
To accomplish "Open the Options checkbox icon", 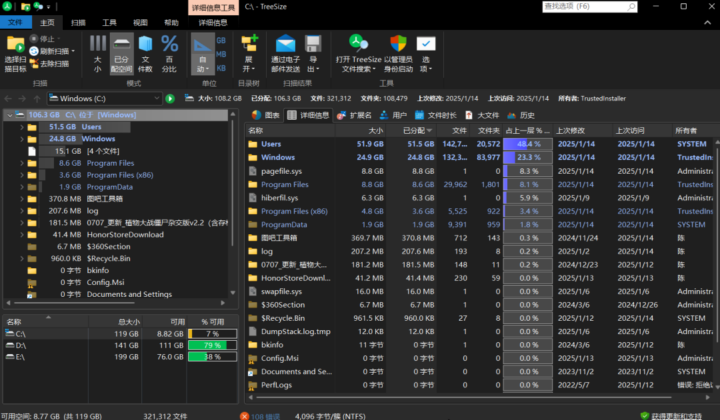I will [x=426, y=44].
